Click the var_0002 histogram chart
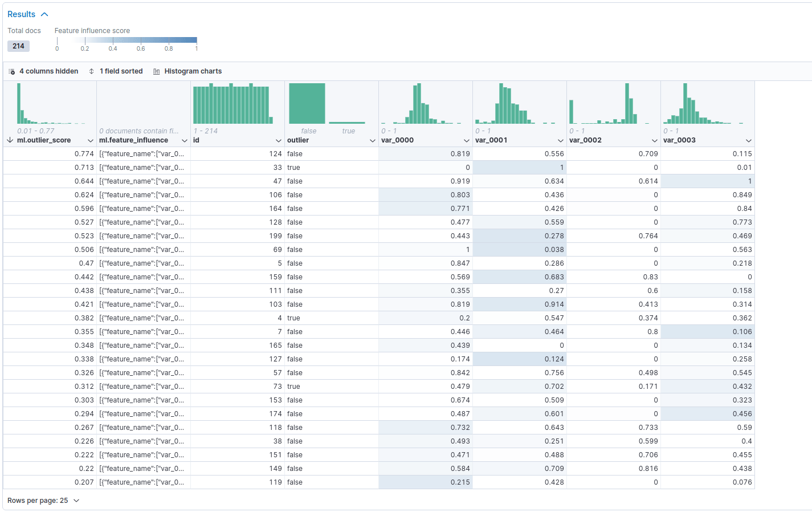This screenshot has height=516, width=812. point(613,105)
